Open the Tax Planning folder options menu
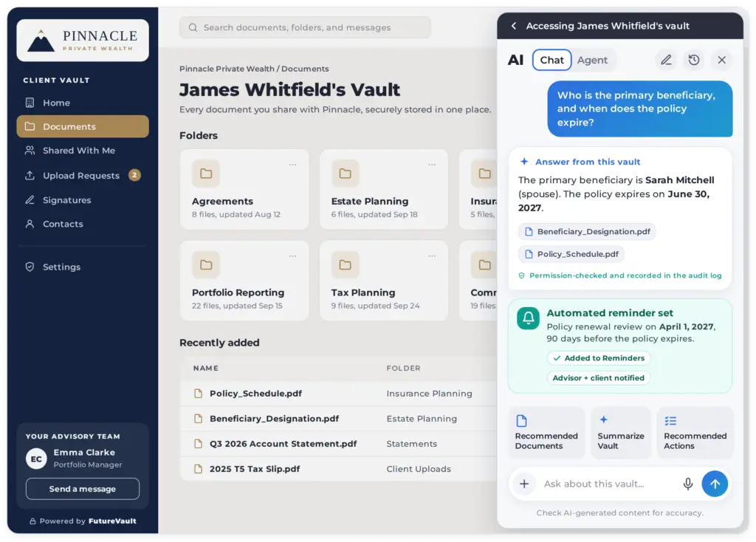The image size is (756, 542). point(432,256)
